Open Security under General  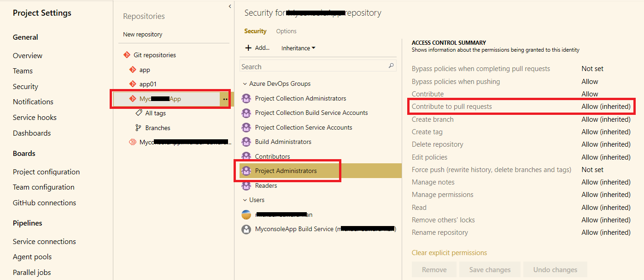(x=25, y=87)
